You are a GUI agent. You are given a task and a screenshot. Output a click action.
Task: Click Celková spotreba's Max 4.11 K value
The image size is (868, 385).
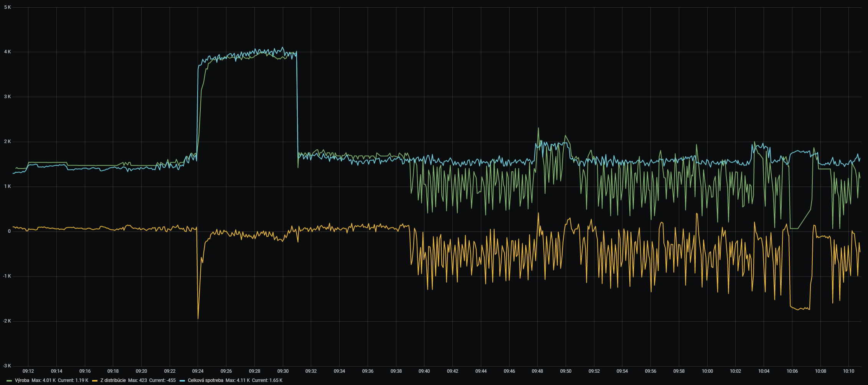tap(238, 380)
